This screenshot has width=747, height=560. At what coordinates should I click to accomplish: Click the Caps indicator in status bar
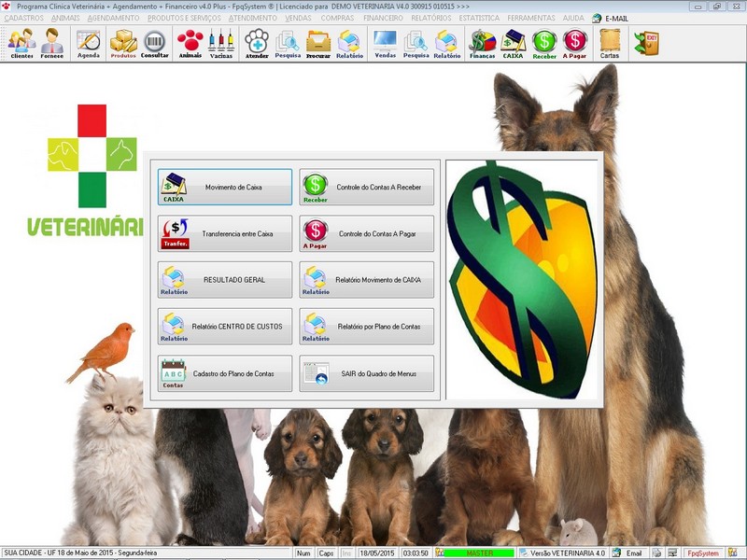[326, 553]
